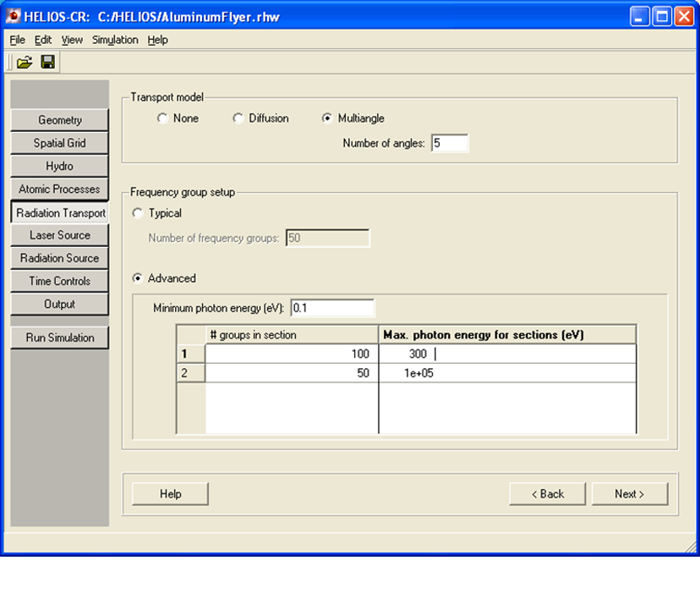Select the Radiation Transport section
The width and height of the screenshot is (700, 599).
point(60,212)
